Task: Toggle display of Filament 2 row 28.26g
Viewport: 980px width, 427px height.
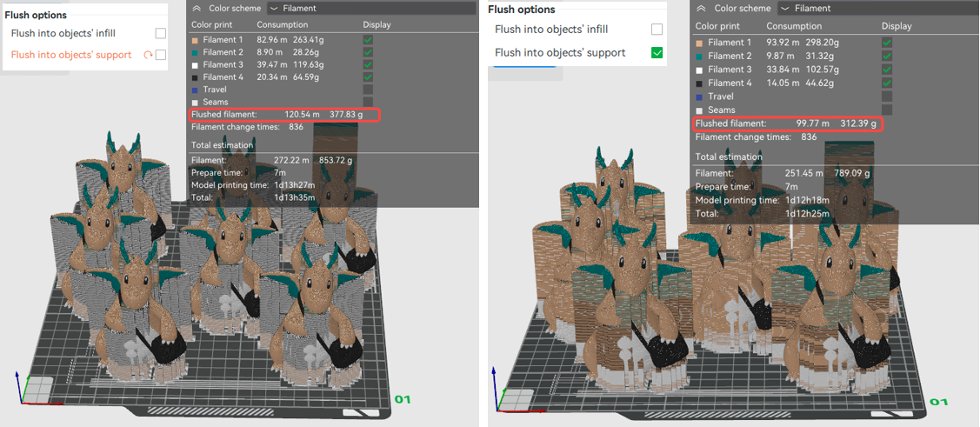Action: pyautogui.click(x=368, y=52)
